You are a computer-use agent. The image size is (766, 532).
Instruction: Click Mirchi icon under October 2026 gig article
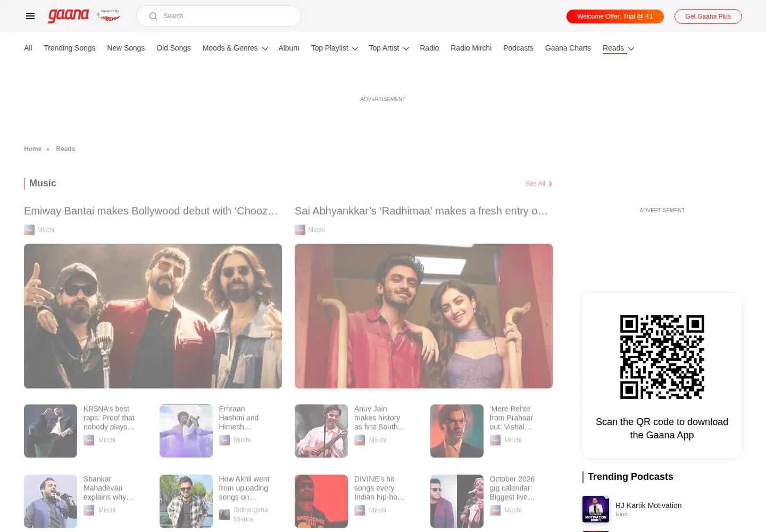pyautogui.click(x=495, y=510)
